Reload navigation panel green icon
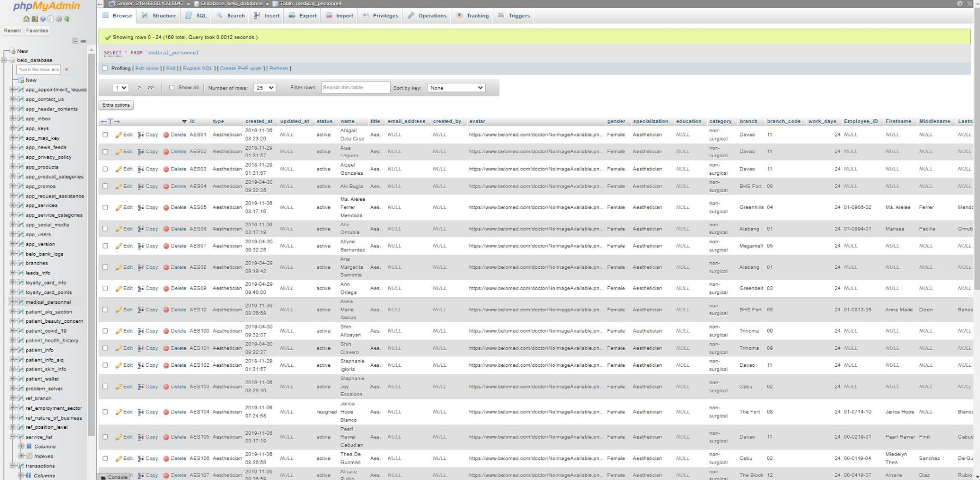 coord(67,19)
